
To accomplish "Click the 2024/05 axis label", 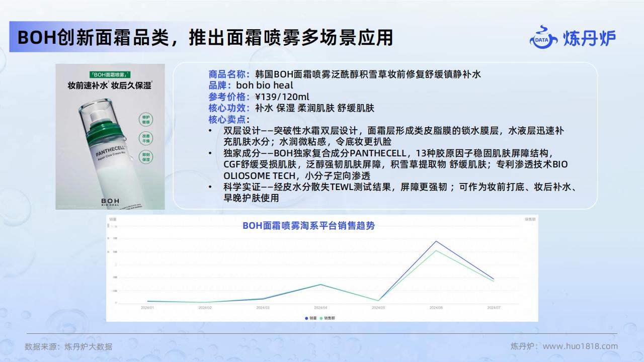I will pyautogui.click(x=378, y=307).
